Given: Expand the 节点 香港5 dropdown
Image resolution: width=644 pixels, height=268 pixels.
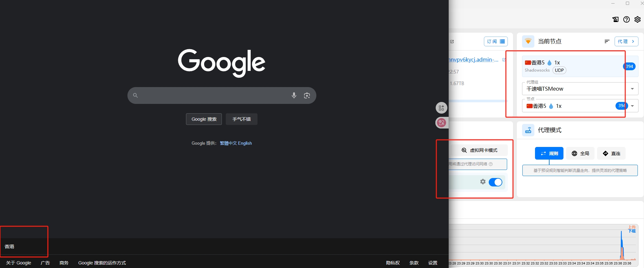Looking at the screenshot, I should click(x=580, y=106).
